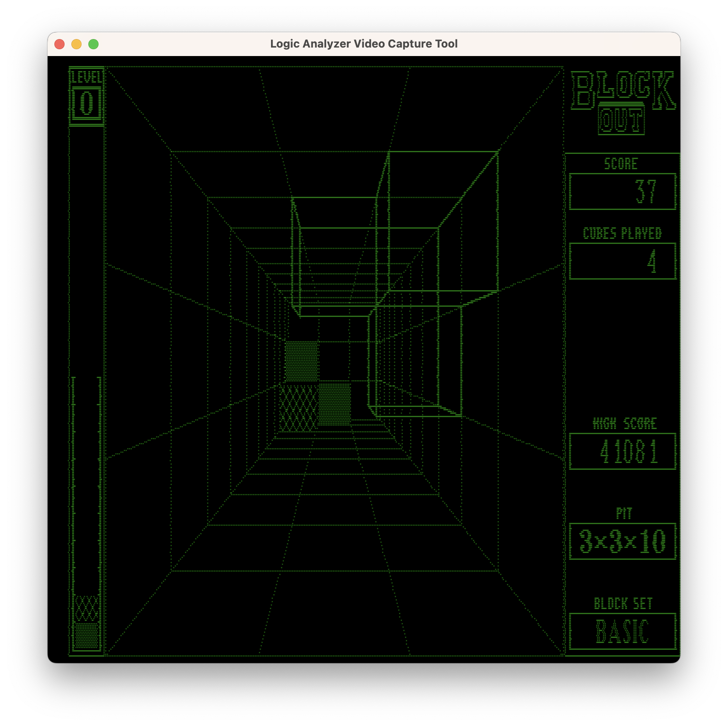Maximize the window with green button
Screen dimensions: 728x726
93,44
